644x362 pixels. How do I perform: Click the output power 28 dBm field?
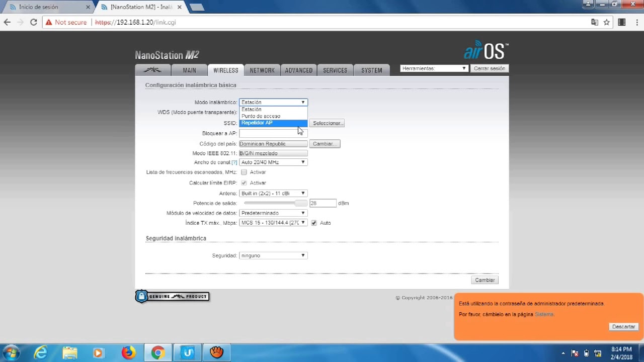(323, 203)
